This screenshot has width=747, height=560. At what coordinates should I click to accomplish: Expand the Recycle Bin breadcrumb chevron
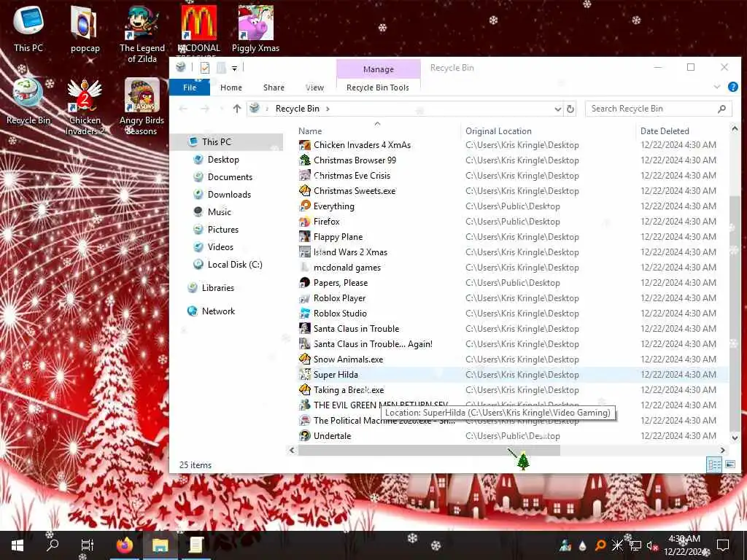pos(328,109)
